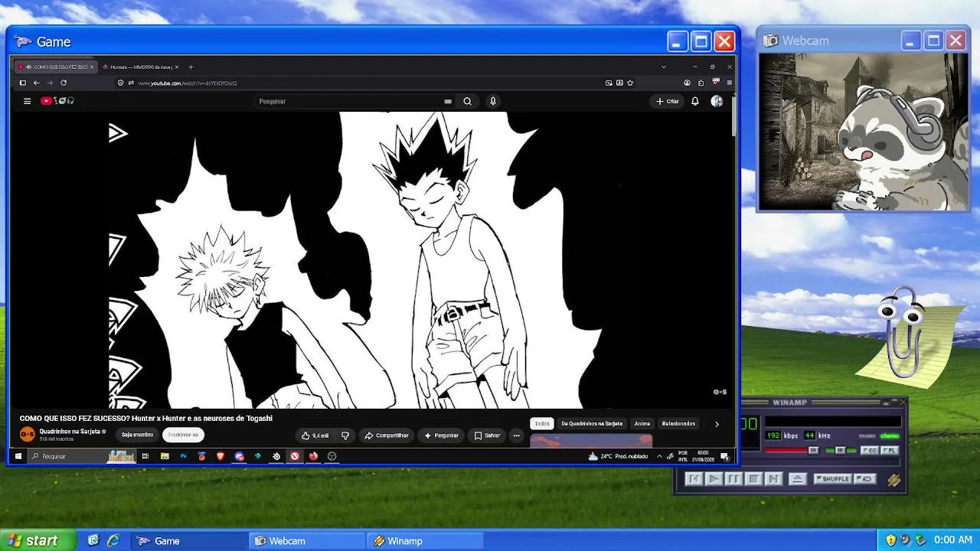Play the track in Winamp

pos(713,479)
